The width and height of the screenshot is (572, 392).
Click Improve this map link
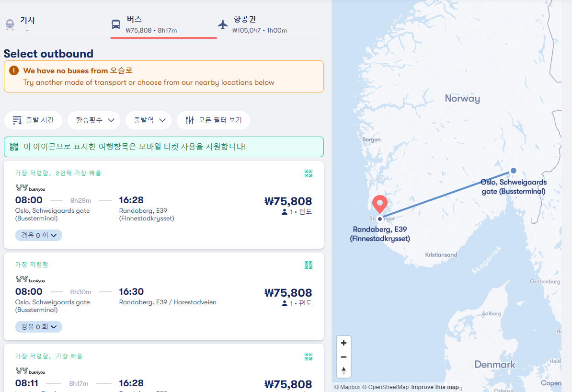pos(435,387)
